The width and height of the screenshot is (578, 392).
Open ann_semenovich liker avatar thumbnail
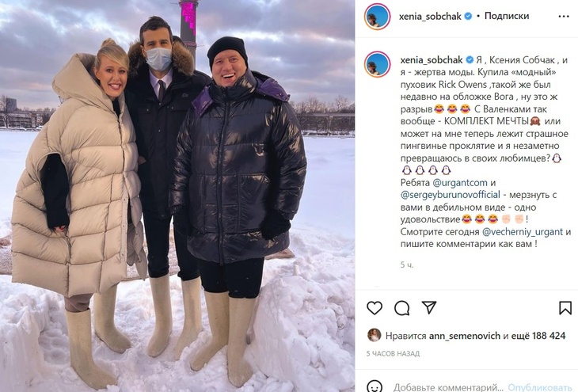(x=375, y=335)
